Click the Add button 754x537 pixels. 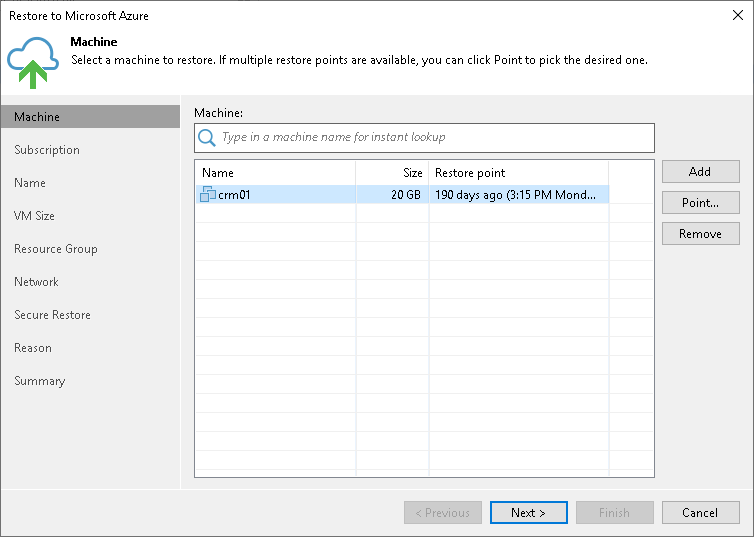(x=700, y=172)
